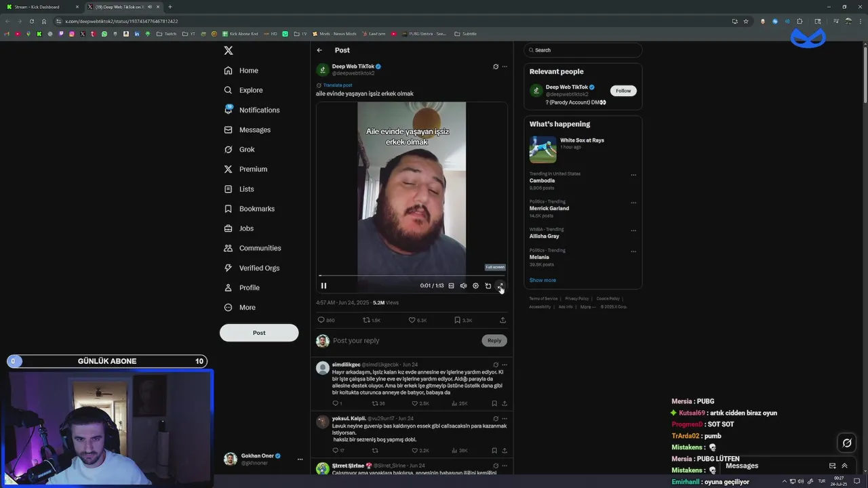Open Notifications in the sidebar
The image size is (868, 488).
(x=252, y=110)
